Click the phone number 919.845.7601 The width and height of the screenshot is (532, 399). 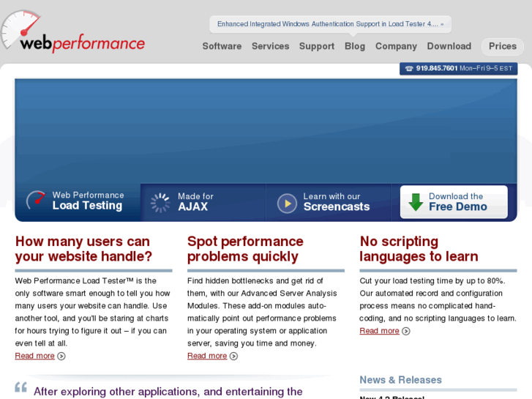(437, 68)
